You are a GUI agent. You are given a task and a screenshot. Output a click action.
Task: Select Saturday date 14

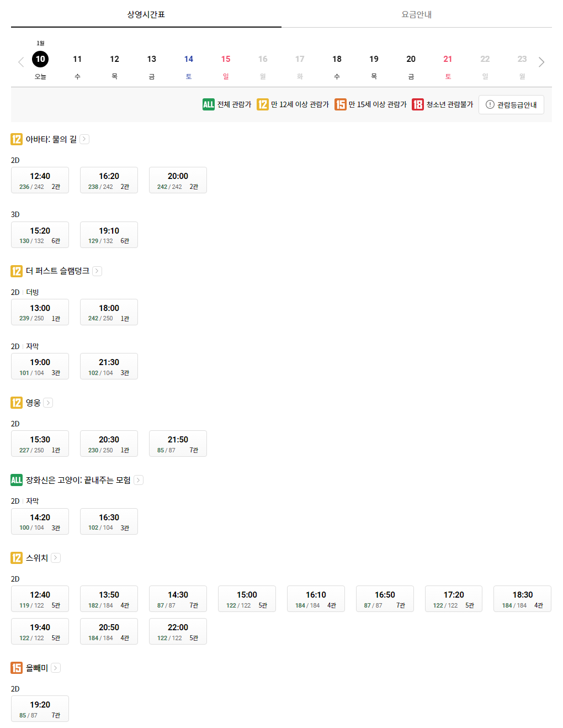[x=189, y=59]
